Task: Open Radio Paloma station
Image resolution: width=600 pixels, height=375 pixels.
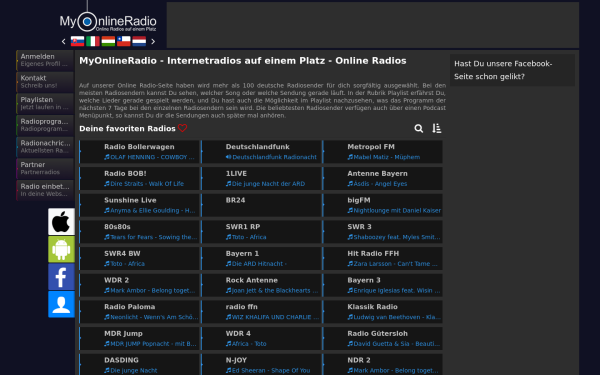Action: pos(139,312)
